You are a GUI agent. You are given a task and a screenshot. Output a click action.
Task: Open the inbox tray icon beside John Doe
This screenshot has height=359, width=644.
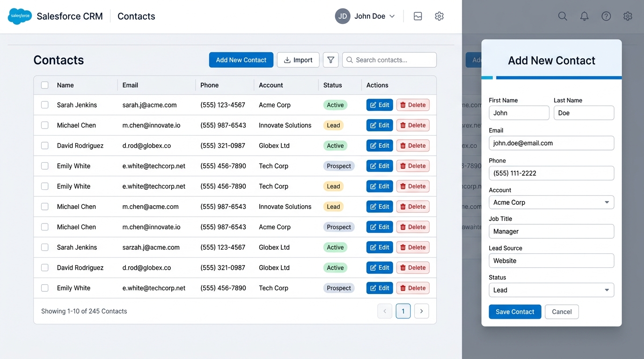(x=418, y=16)
